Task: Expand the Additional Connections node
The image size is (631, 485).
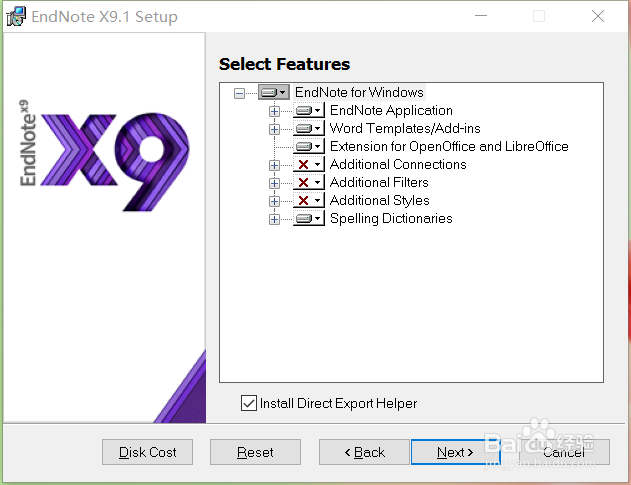Action: point(274,165)
